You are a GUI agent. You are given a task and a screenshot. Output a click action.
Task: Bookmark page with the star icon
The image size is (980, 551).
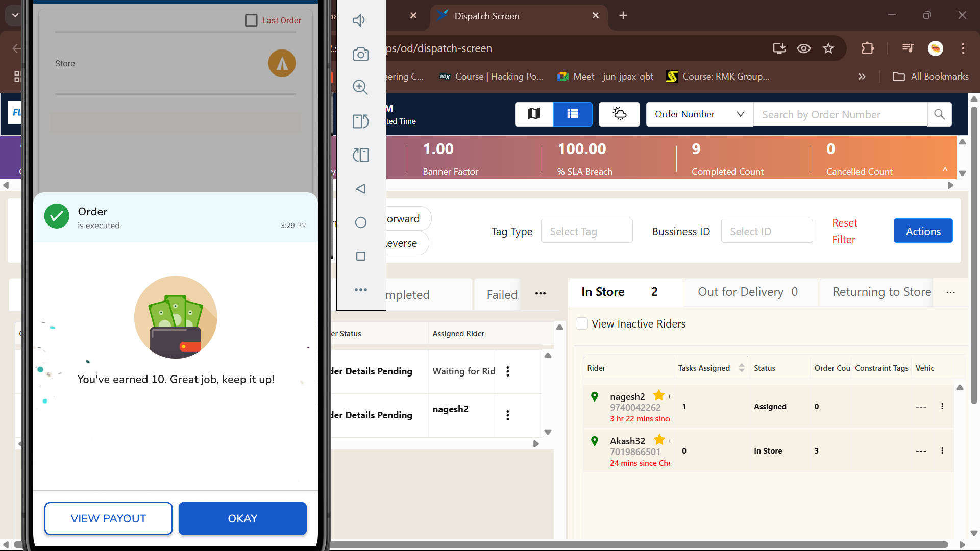(828, 48)
